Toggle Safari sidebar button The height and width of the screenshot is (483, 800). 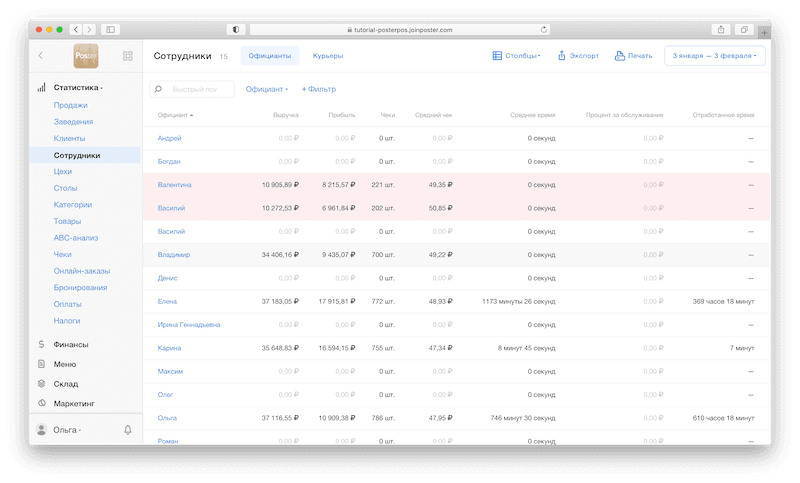click(x=110, y=30)
